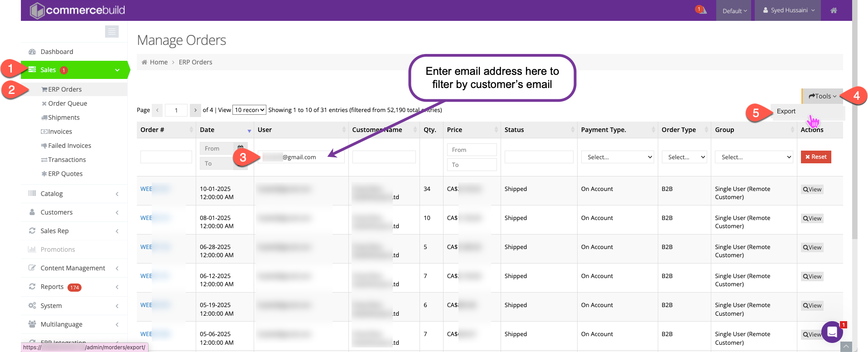The width and height of the screenshot is (868, 352).
Task: Click the Customer Name filter field
Action: point(384,157)
